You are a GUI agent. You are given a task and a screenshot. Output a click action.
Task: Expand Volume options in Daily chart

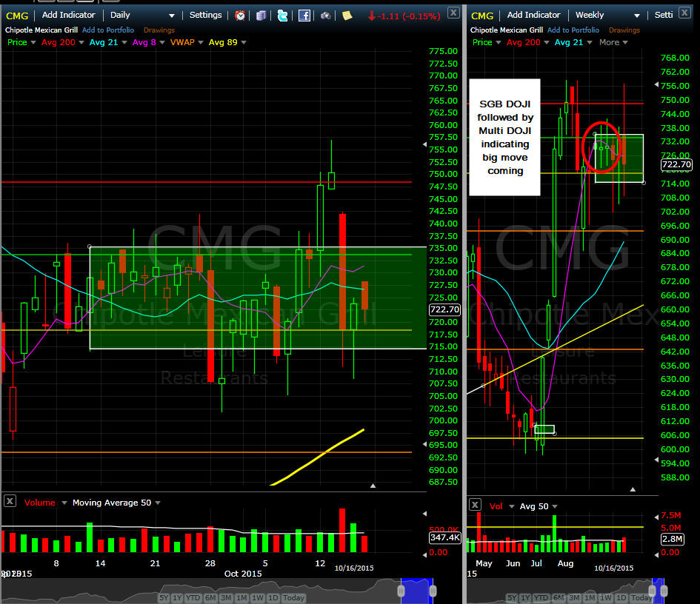[64, 503]
